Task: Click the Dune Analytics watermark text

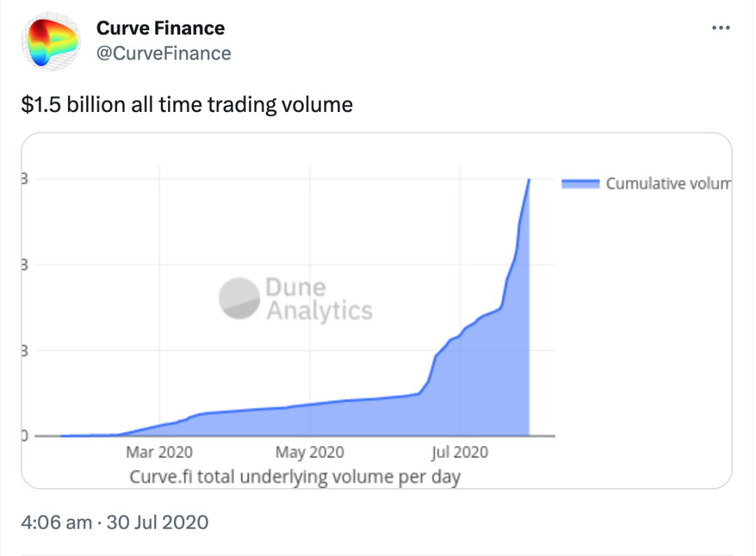Action: 318,299
